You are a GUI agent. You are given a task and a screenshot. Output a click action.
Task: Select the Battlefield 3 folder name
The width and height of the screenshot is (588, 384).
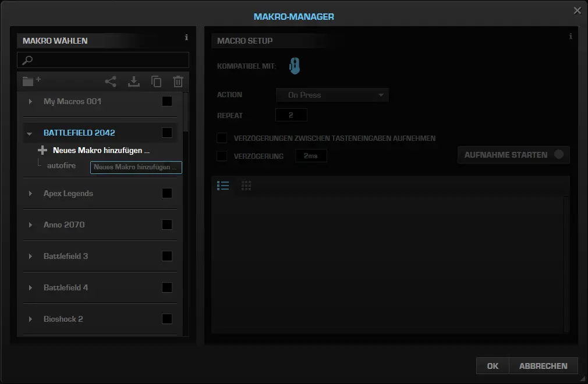(66, 256)
